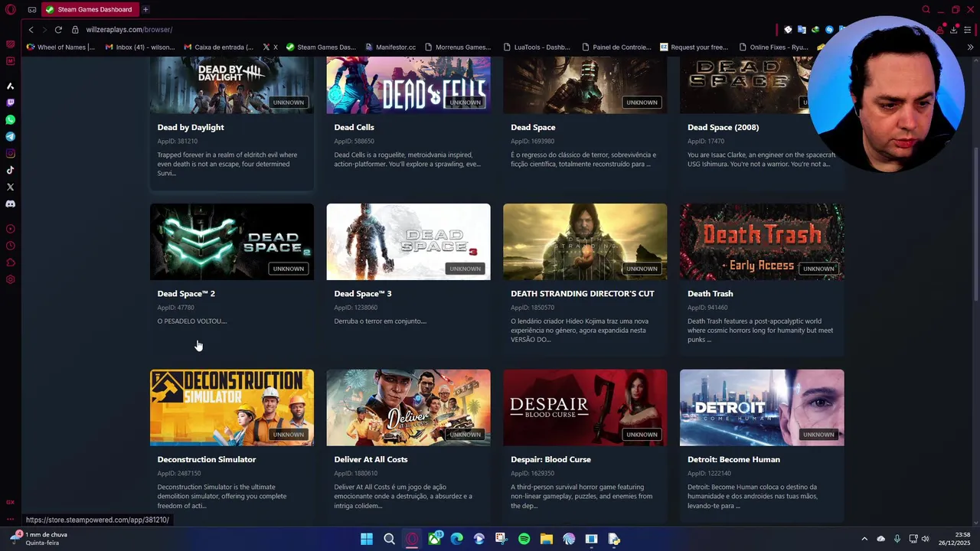Open Despair: Blood Curse cover image
This screenshot has height=551, width=980.
(585, 408)
